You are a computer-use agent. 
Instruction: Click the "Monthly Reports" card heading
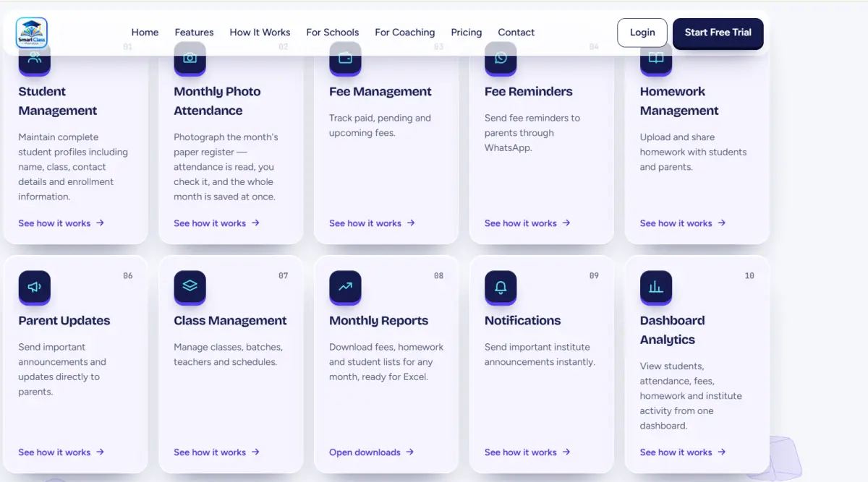[x=379, y=321]
